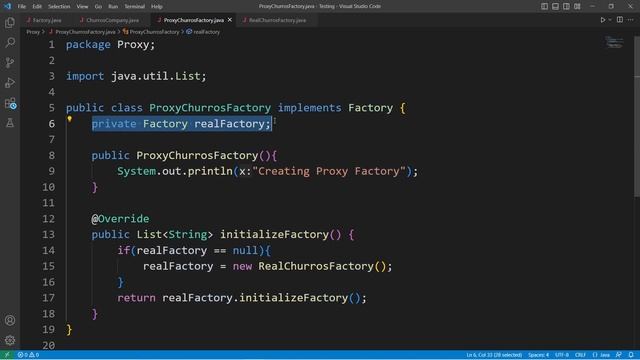The width and height of the screenshot is (640, 360).
Task: Open the File menu
Action: click(x=22, y=7)
